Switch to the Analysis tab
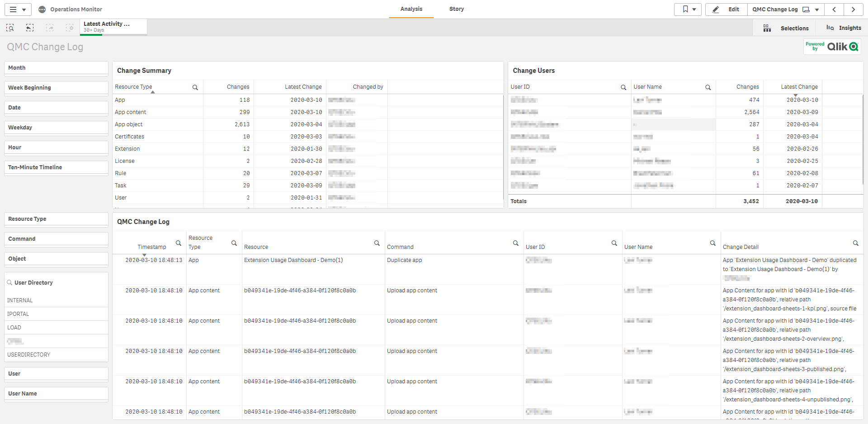The width and height of the screenshot is (868, 424). coord(411,9)
